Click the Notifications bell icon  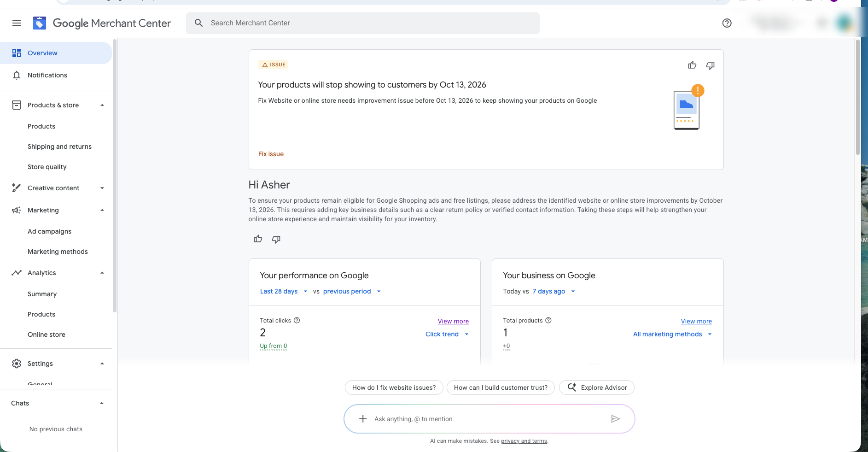(17, 75)
